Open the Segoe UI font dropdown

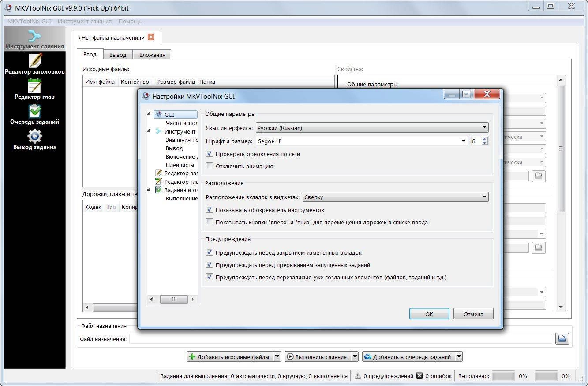(362, 141)
